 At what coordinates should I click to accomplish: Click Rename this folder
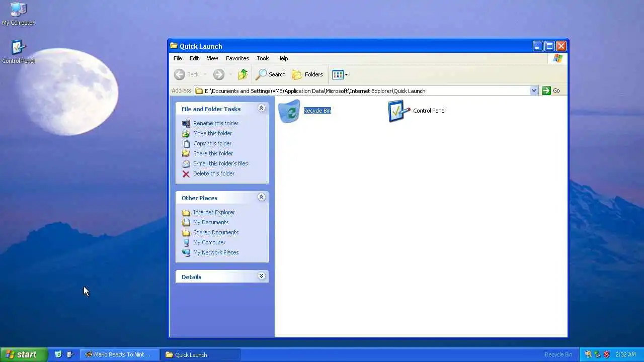[210, 123]
